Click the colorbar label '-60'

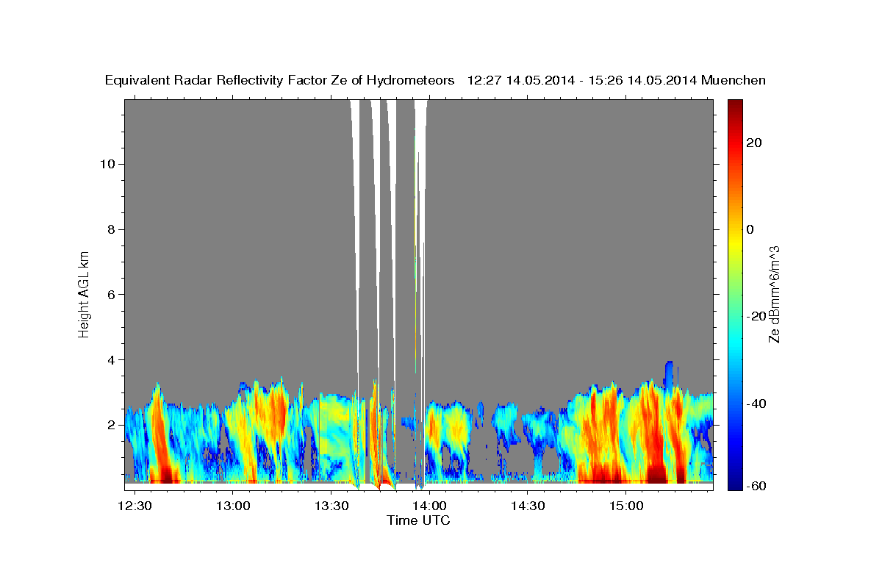pyautogui.click(x=756, y=486)
